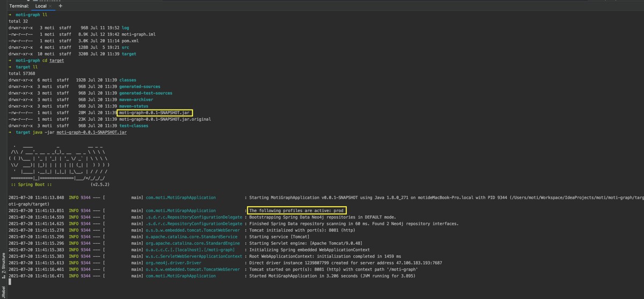The width and height of the screenshot is (644, 299).
Task: Click 'org.apache.catalina.core.StandardEngine' logger name
Action: click(x=193, y=243)
